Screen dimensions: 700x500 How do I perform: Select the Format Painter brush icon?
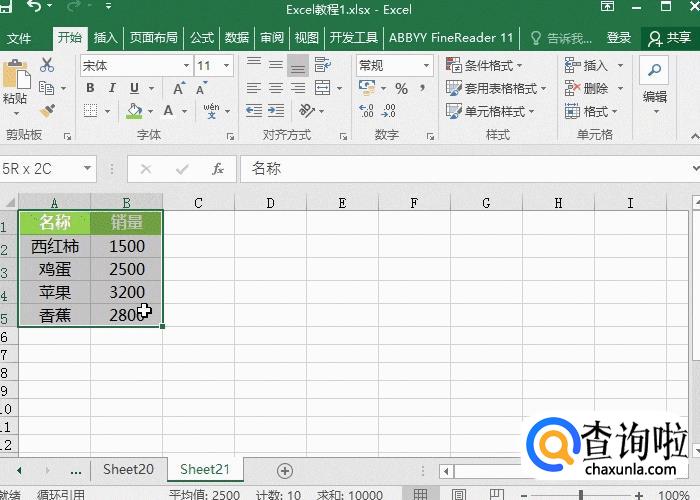(x=47, y=110)
